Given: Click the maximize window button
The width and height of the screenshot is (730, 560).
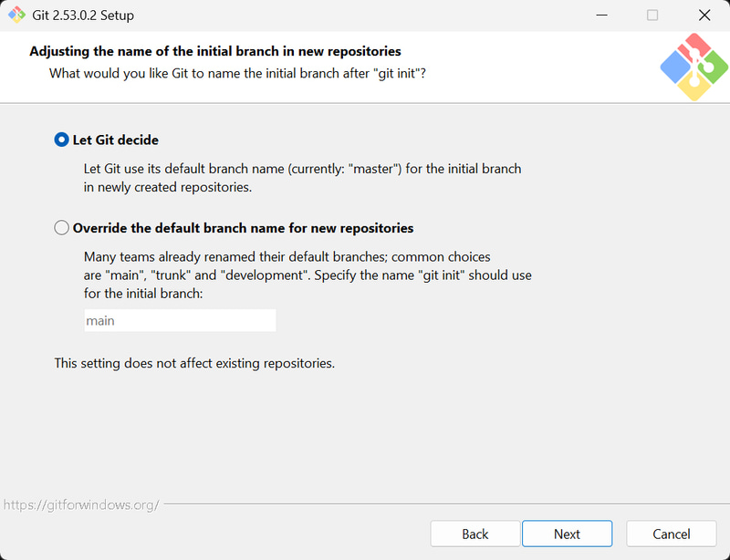Looking at the screenshot, I should [652, 16].
